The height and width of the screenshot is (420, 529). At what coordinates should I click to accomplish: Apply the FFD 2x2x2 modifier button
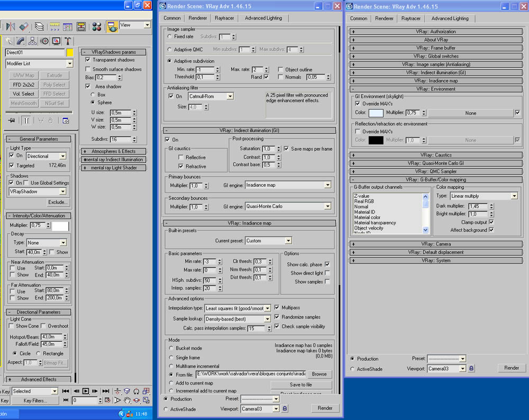tap(24, 85)
